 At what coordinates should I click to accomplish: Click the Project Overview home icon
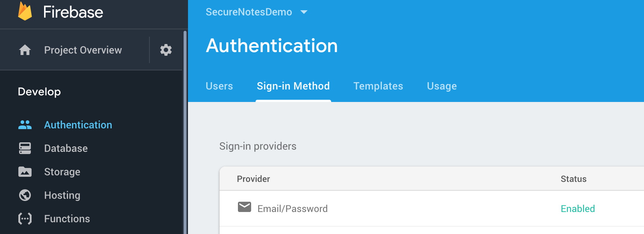[x=25, y=50]
